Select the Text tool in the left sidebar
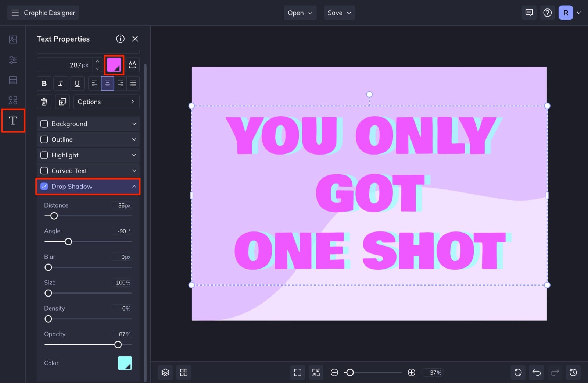 tap(13, 120)
